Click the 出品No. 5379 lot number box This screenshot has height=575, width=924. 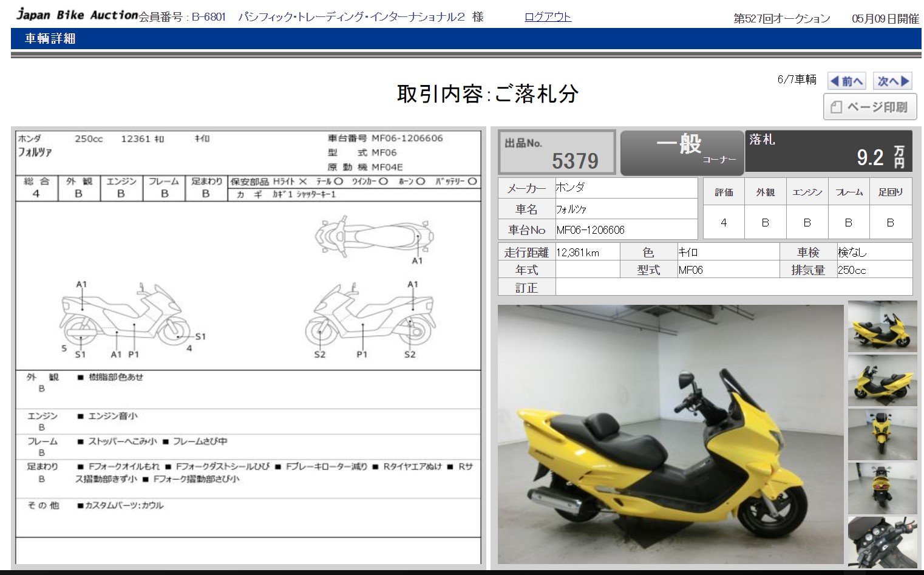point(557,152)
